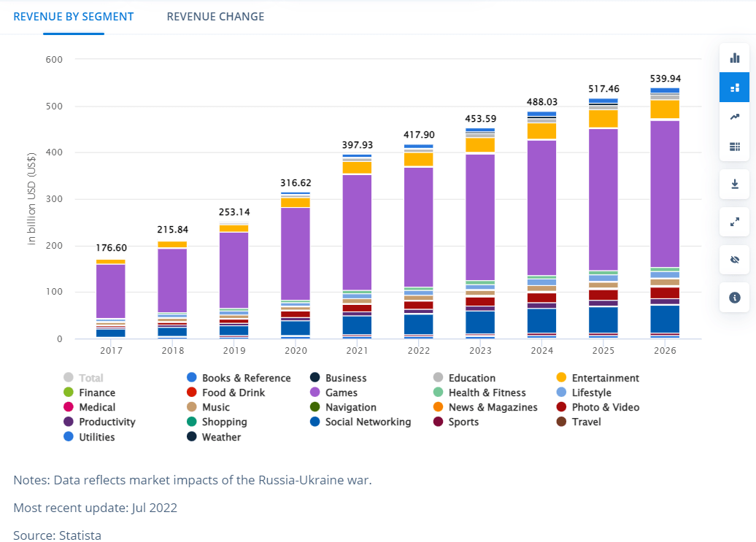This screenshot has width=756, height=542.
Task: Click the Statista source link
Action: (80, 535)
